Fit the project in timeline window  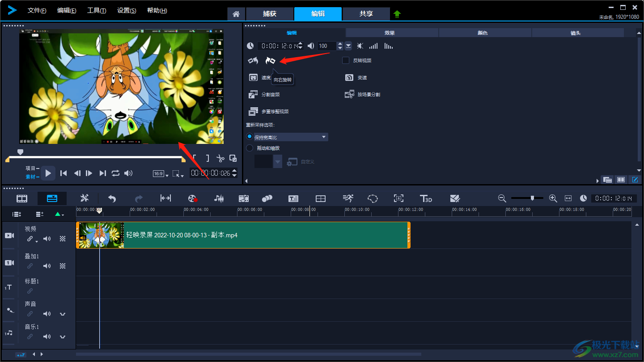point(568,198)
